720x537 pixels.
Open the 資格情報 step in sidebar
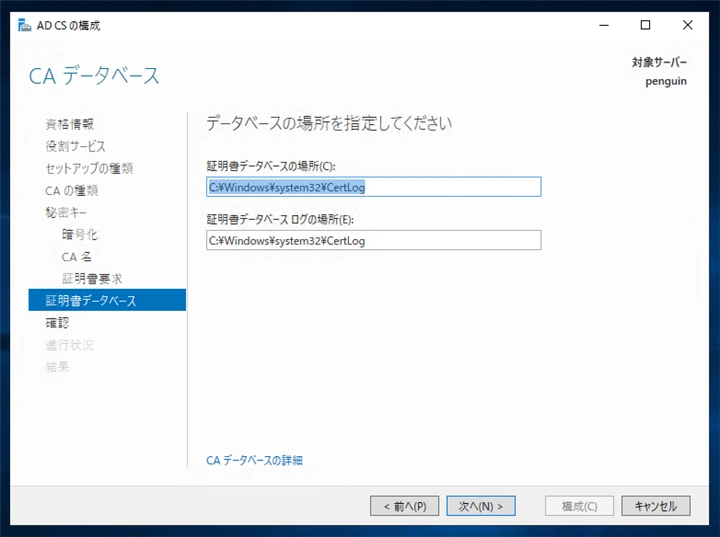(70, 124)
